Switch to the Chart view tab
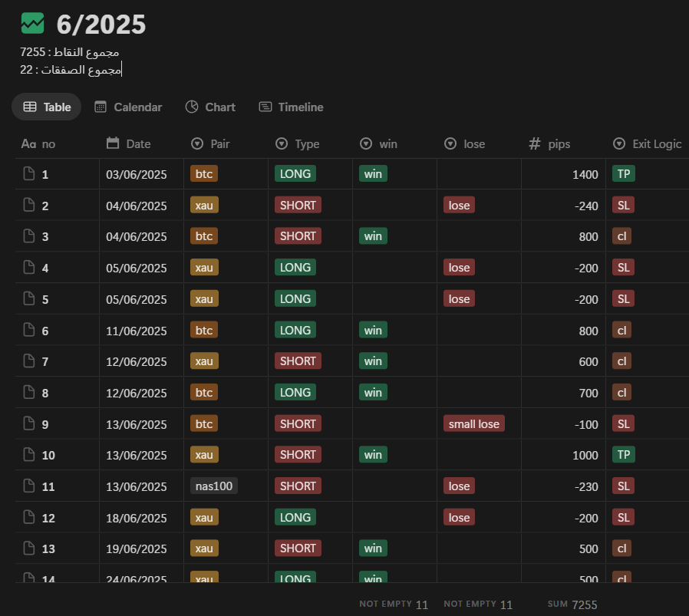Screen dimensions: 689x616 click(x=210, y=107)
